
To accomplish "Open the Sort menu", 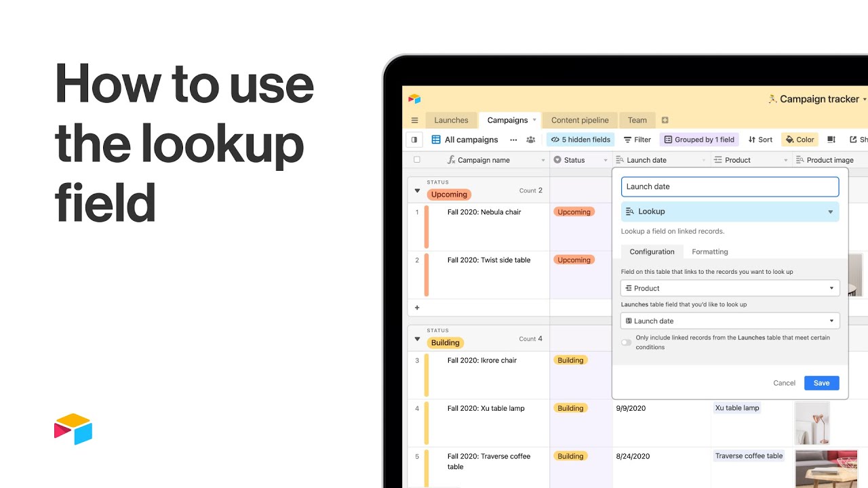I will click(760, 140).
